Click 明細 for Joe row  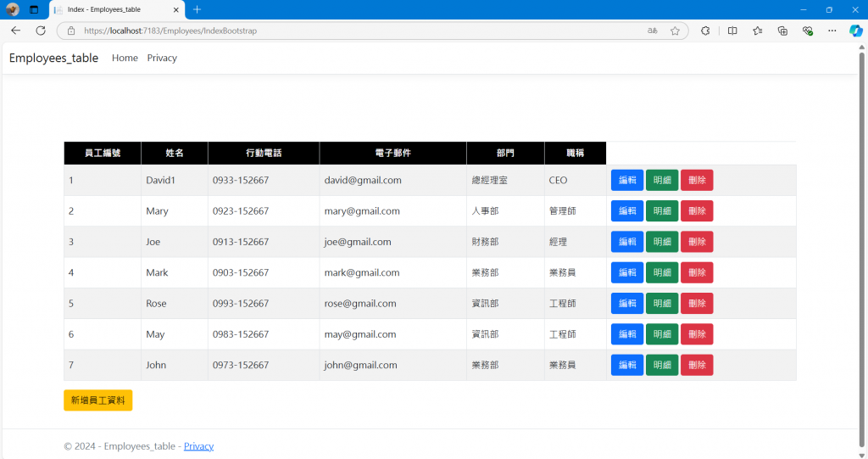662,242
